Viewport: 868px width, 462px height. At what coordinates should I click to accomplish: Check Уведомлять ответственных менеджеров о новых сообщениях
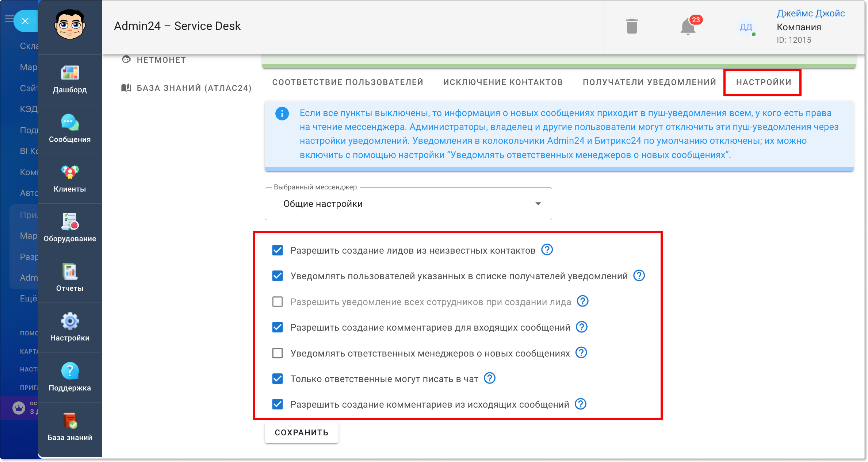(278, 353)
